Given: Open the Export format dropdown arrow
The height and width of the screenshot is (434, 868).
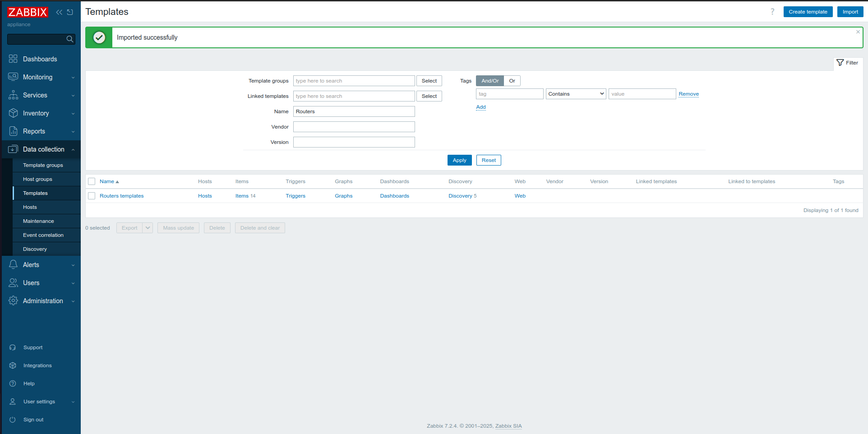Looking at the screenshot, I should pos(148,228).
